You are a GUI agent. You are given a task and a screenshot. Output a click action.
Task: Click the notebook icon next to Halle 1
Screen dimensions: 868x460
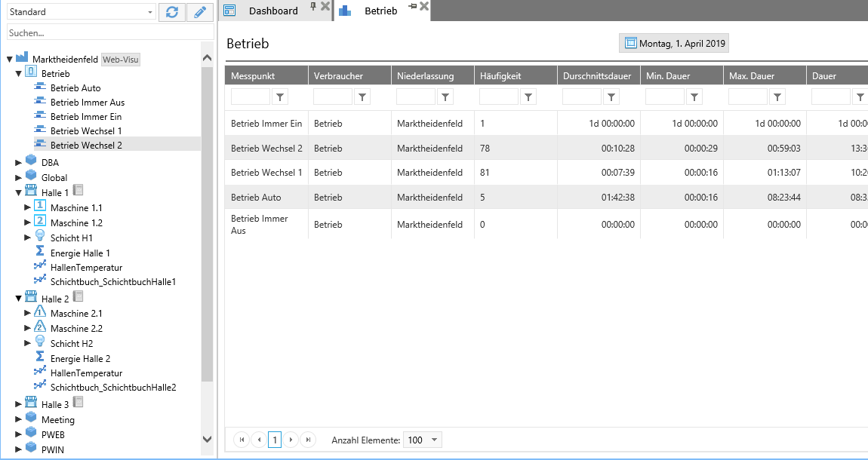[x=78, y=192]
